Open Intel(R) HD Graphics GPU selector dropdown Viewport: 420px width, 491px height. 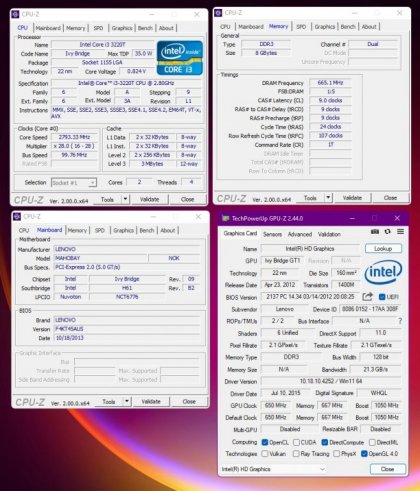pyautogui.click(x=273, y=469)
